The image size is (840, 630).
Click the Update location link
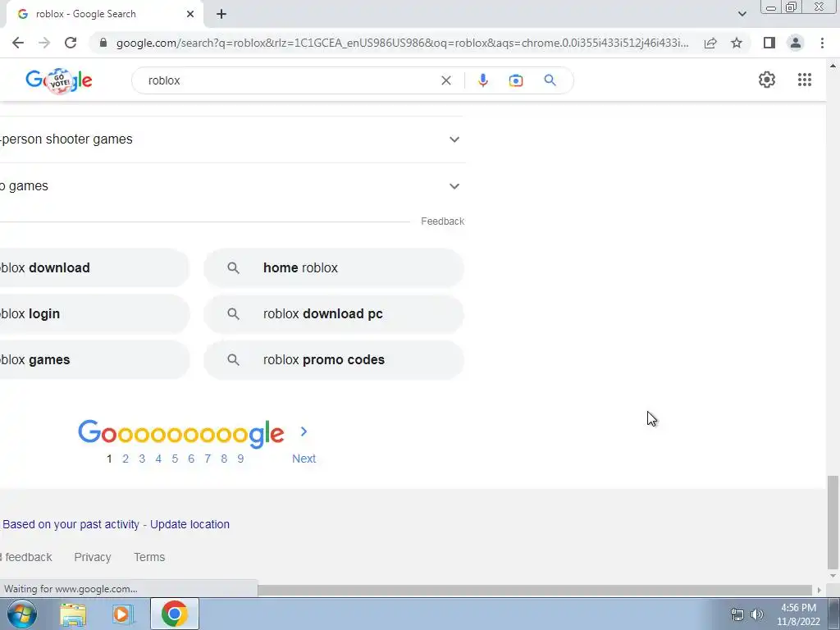[x=189, y=524]
